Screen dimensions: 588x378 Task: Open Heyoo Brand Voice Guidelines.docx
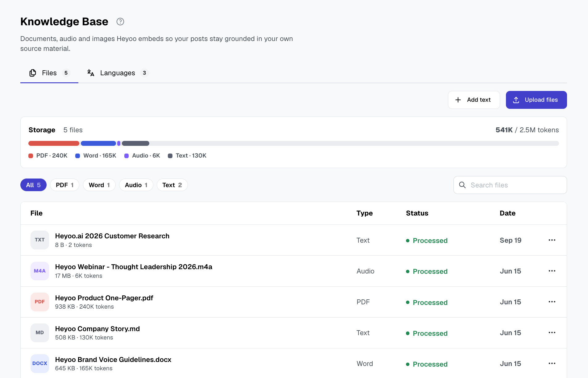pyautogui.click(x=113, y=360)
